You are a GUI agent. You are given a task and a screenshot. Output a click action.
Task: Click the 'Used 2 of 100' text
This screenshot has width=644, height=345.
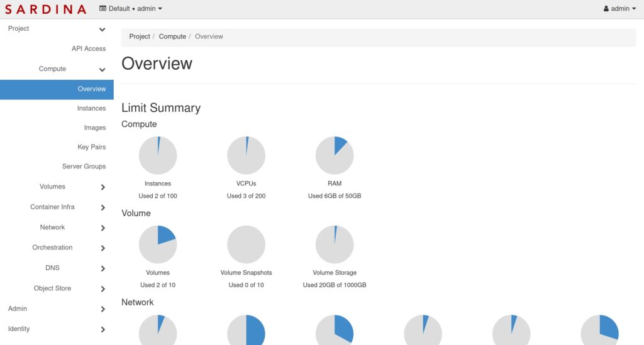[158, 196]
